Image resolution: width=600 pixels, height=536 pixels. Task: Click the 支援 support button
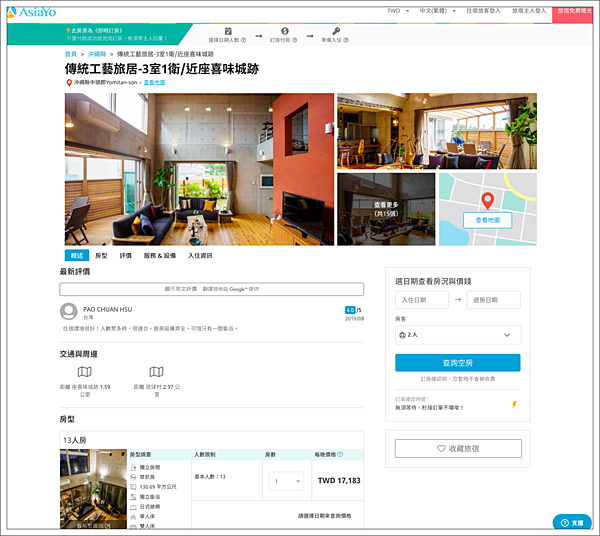[572, 523]
